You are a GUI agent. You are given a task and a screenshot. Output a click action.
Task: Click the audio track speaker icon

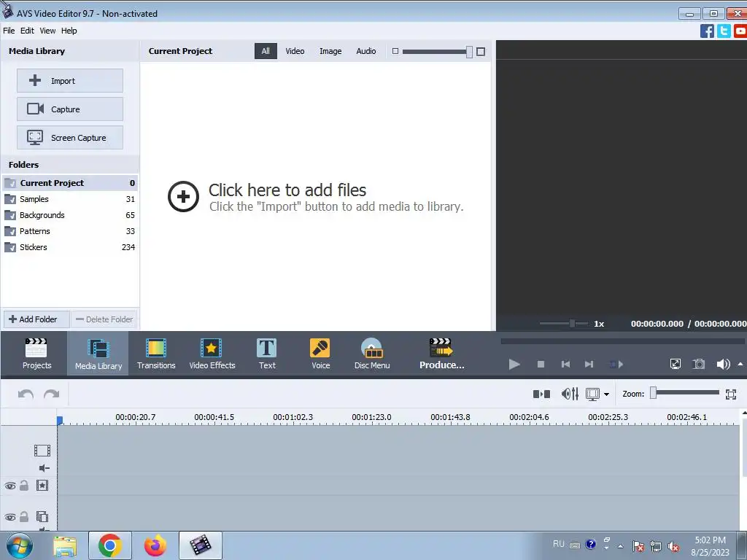click(x=44, y=468)
